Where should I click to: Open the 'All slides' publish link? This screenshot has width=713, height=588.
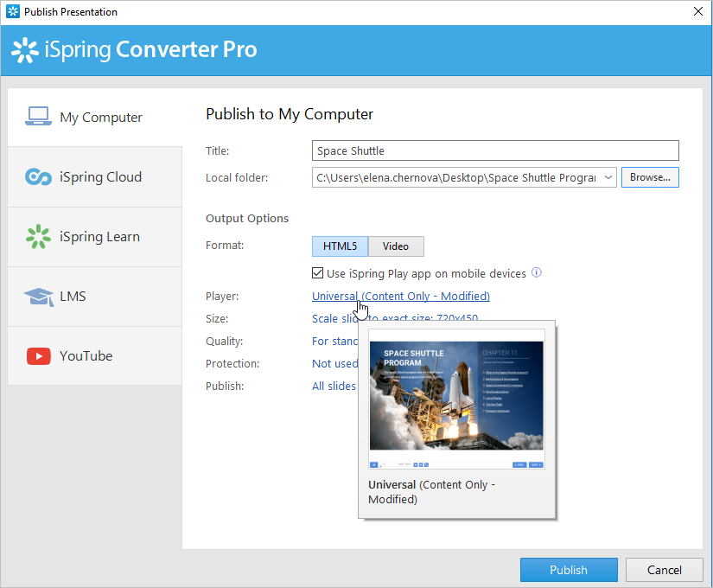coord(334,386)
